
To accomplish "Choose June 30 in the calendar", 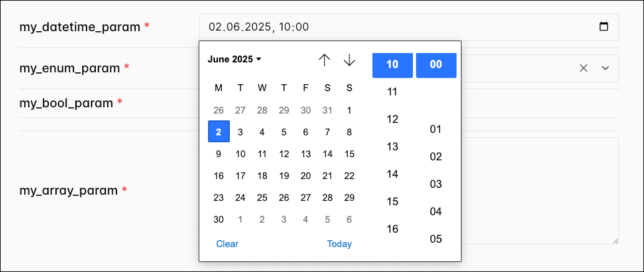I will point(219,220).
